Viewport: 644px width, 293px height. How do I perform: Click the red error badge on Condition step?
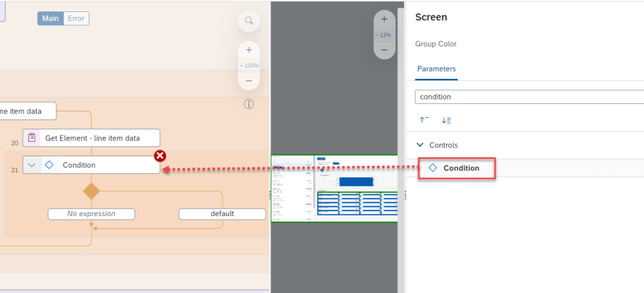(x=160, y=156)
